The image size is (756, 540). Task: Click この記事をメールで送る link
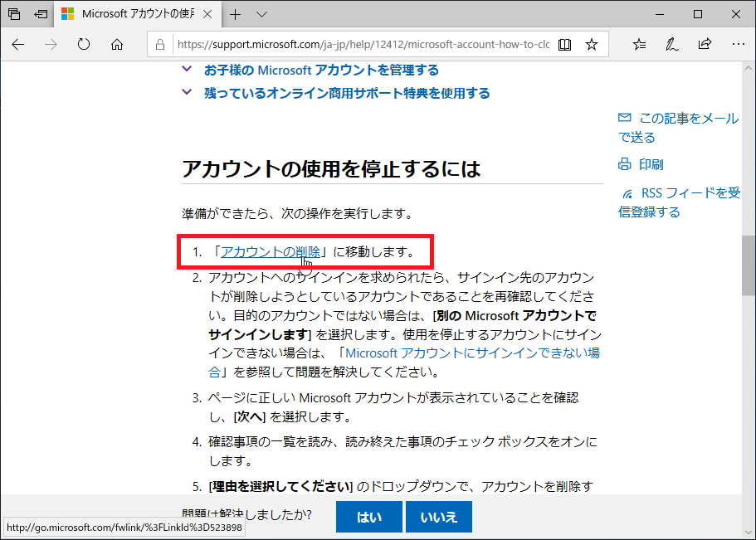(x=678, y=128)
